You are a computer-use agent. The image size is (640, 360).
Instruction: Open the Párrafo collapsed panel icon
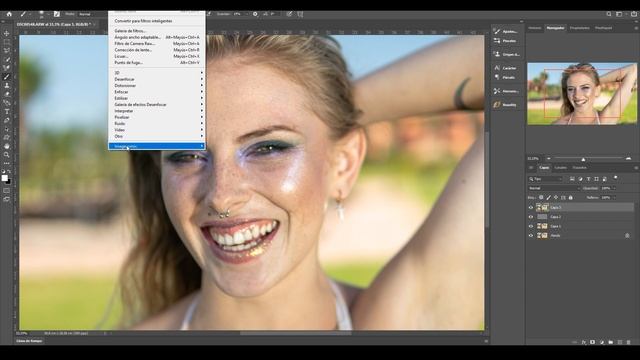[x=497, y=77]
